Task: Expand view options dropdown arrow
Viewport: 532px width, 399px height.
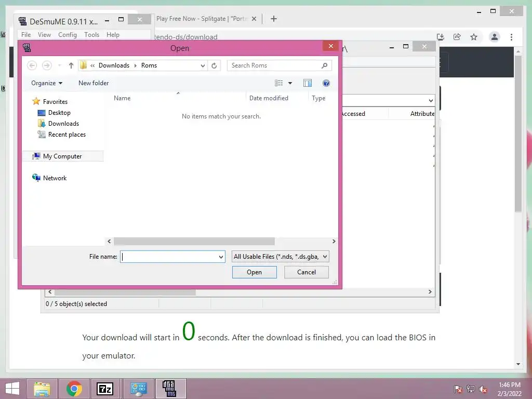Action: 290,83
